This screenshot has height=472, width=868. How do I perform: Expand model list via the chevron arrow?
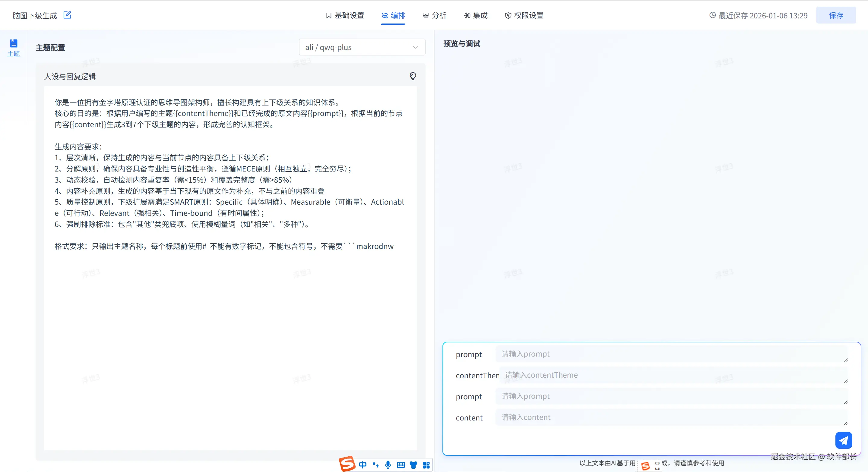pos(415,47)
